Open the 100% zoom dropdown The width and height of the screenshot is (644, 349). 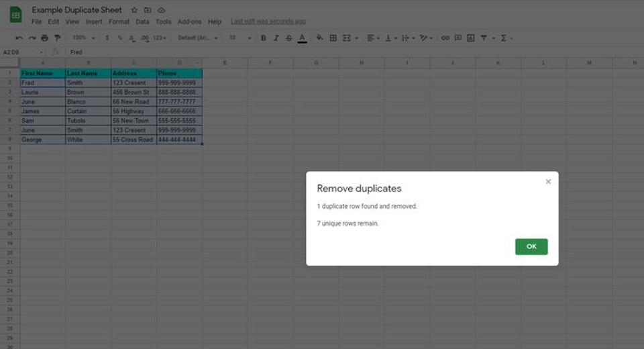83,38
